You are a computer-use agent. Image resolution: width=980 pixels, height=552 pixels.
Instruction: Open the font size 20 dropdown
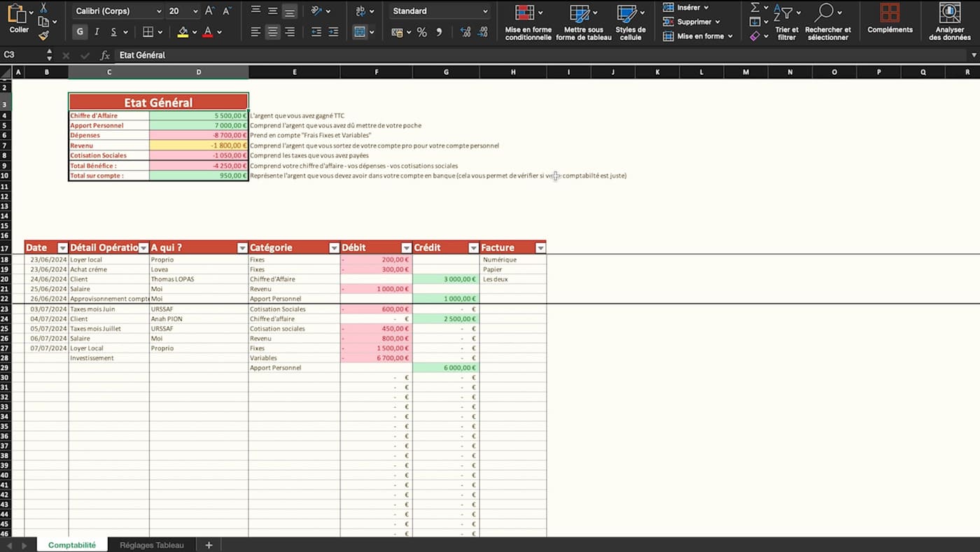tap(195, 11)
